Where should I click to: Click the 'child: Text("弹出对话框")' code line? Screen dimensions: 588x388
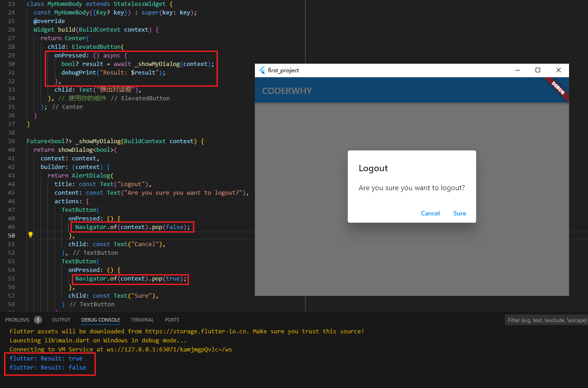pyautogui.click(x=98, y=89)
